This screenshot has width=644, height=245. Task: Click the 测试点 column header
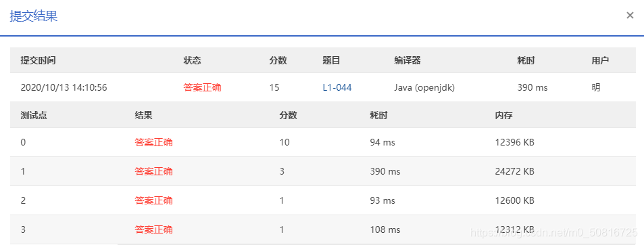[34, 116]
